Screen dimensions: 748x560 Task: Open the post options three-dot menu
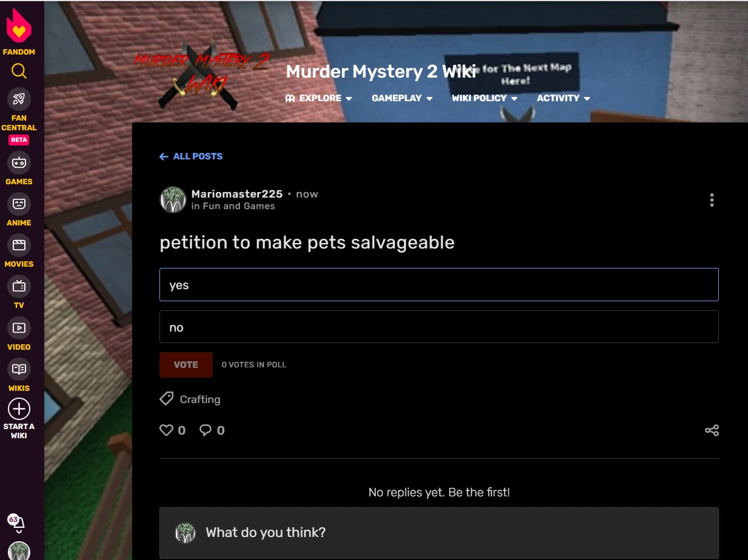712,200
